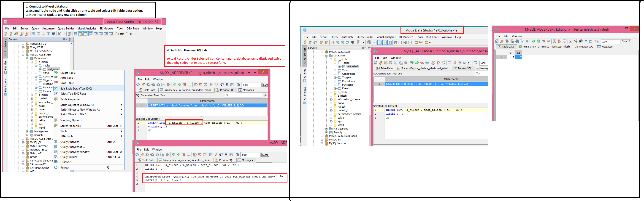This screenshot has height=201, width=644.
Task: Choose 'Select Top 1000 Rows' in context menu
Action: coord(89,94)
